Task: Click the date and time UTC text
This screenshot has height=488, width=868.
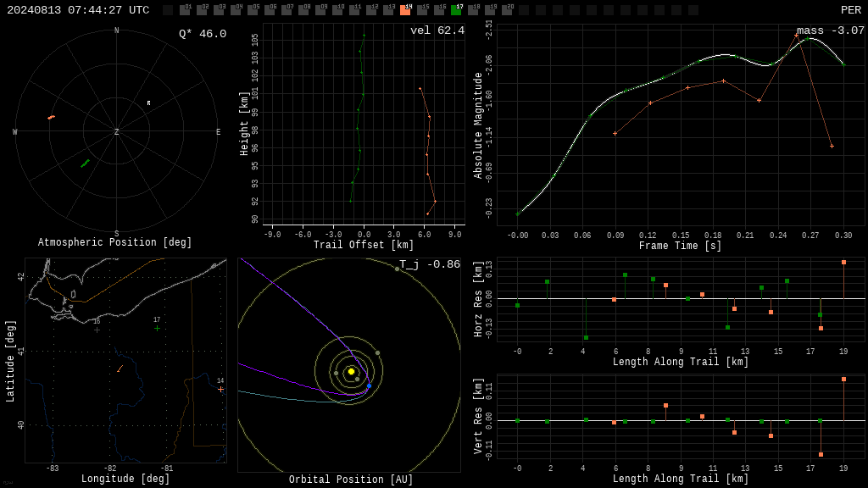Action: tap(78, 10)
